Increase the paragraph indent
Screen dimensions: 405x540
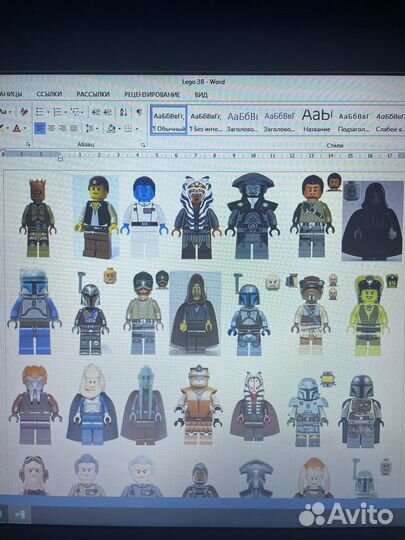[108, 112]
